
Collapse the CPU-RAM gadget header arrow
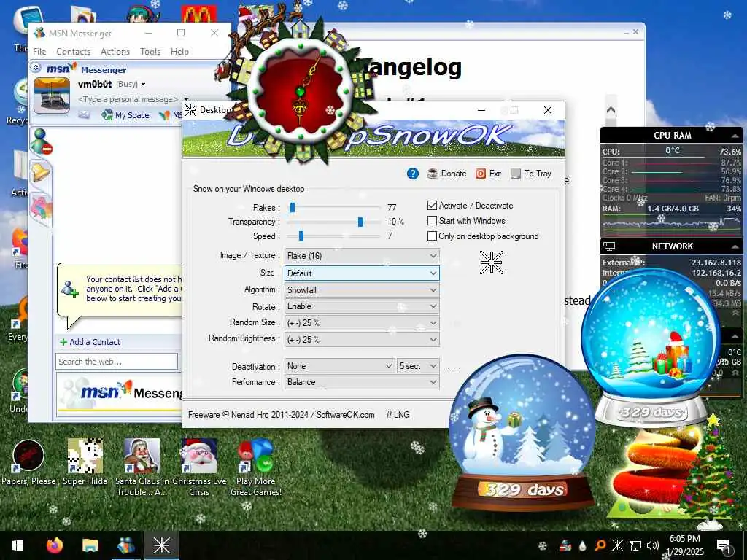[735, 136]
